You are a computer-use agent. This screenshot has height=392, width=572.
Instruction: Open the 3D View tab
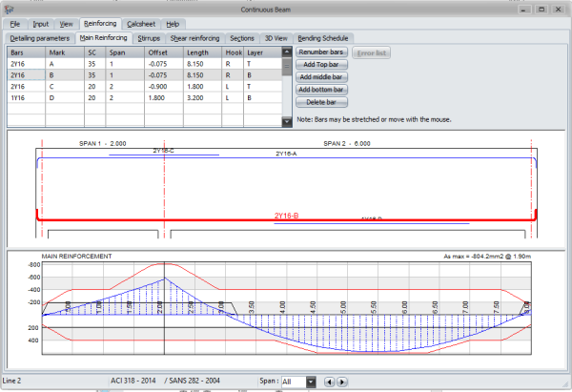coord(276,38)
